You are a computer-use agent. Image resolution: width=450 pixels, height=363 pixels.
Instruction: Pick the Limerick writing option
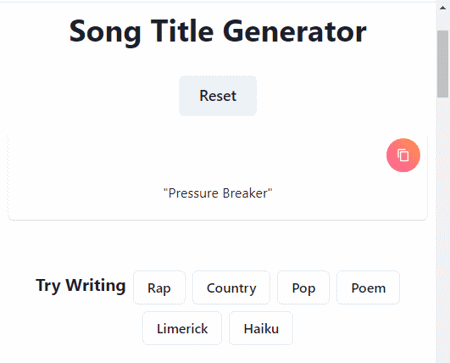[x=182, y=328]
